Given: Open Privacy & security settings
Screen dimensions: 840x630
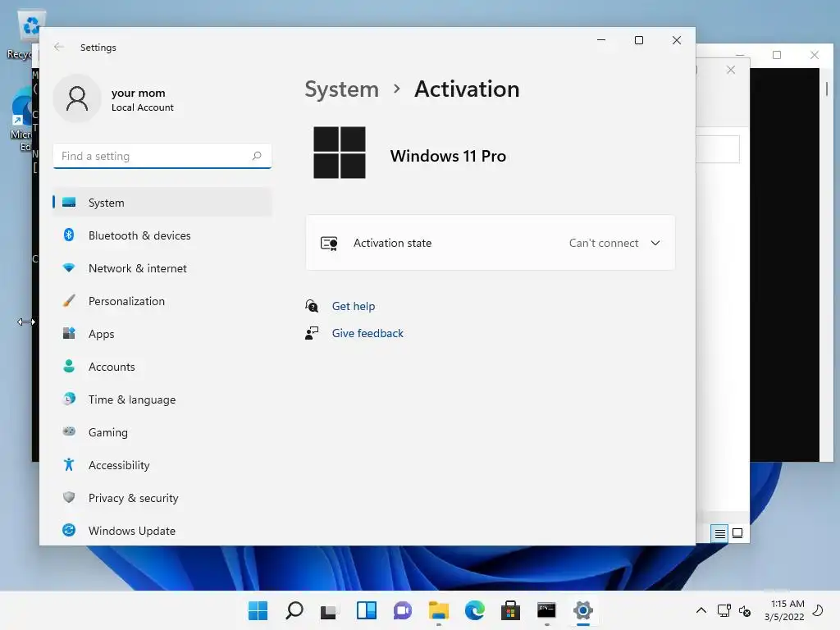Looking at the screenshot, I should click(x=162, y=497).
